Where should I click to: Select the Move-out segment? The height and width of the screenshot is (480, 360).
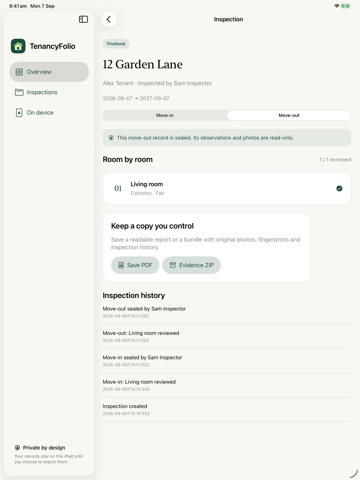click(289, 115)
